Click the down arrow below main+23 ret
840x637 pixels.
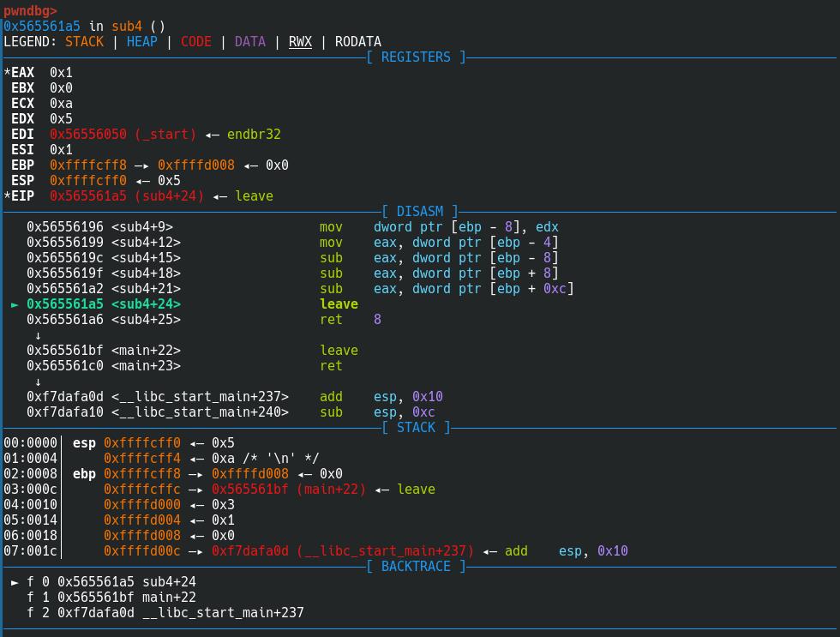tap(39, 382)
